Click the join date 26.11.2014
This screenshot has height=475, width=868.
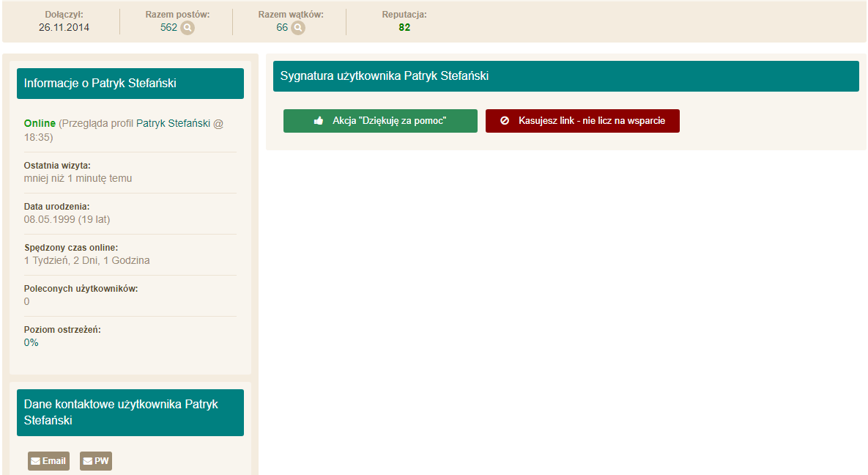pos(64,28)
